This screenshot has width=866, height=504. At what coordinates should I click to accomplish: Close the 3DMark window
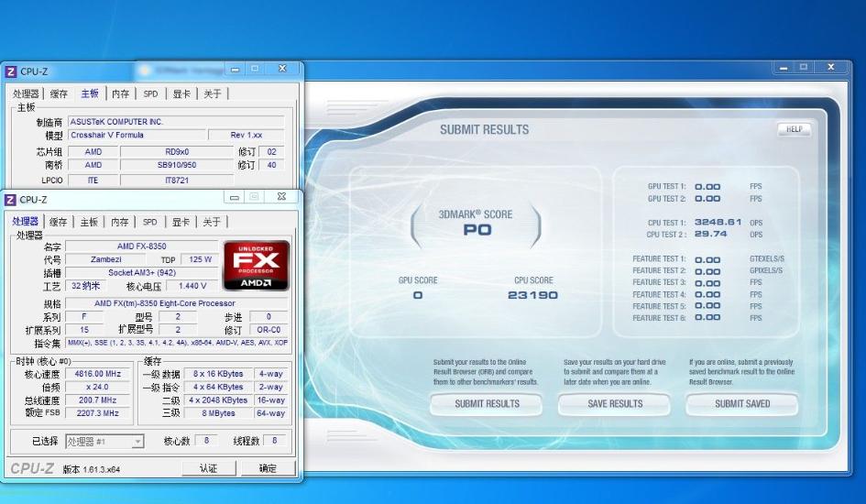click(830, 67)
